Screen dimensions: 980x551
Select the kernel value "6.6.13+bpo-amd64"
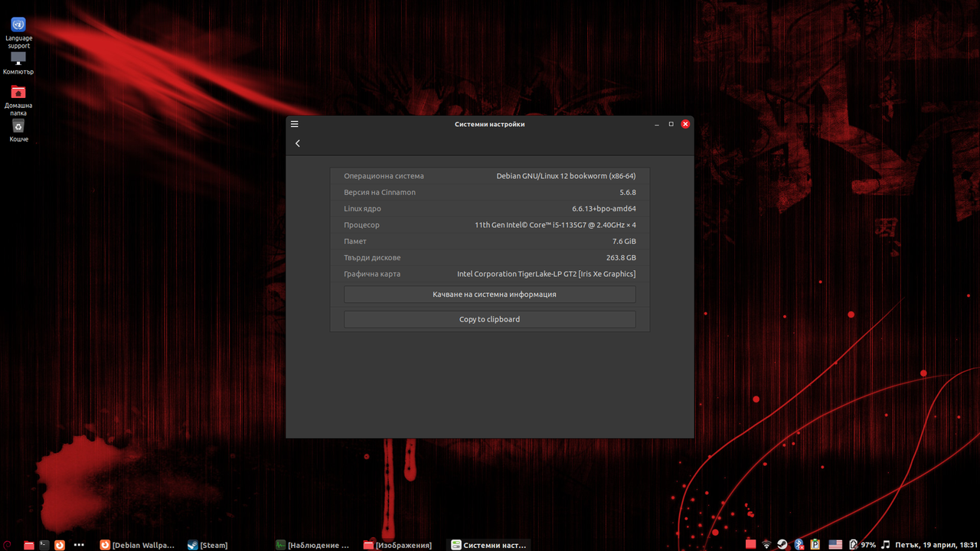tap(604, 209)
